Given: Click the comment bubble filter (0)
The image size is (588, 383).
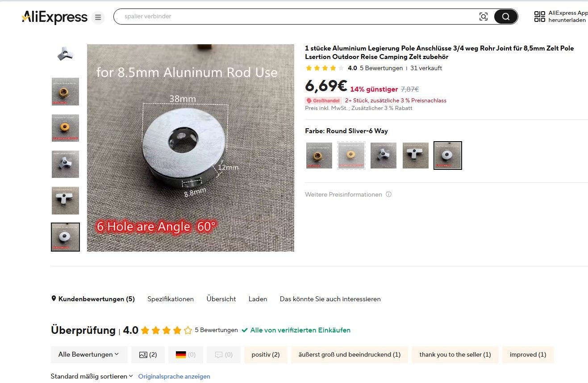Looking at the screenshot, I should 224,354.
